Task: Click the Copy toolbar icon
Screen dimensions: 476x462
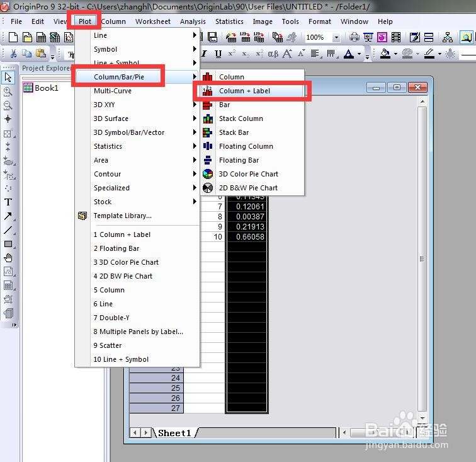Action: point(26,54)
